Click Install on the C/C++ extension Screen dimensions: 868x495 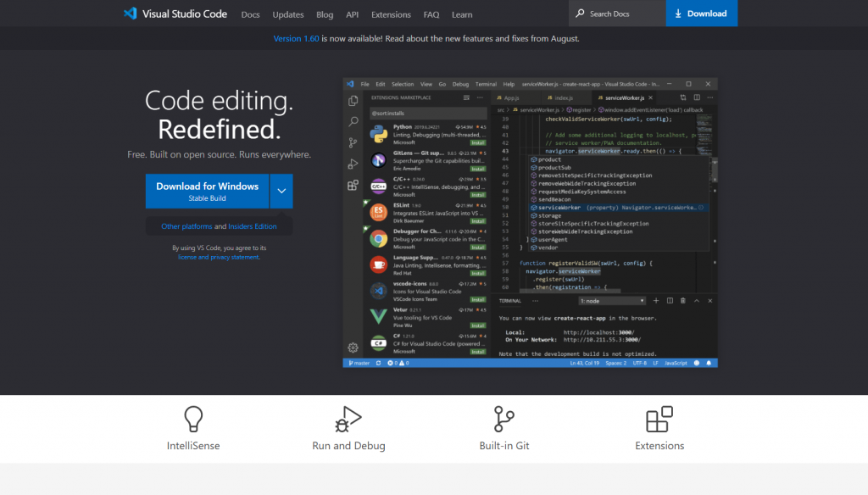[478, 195]
